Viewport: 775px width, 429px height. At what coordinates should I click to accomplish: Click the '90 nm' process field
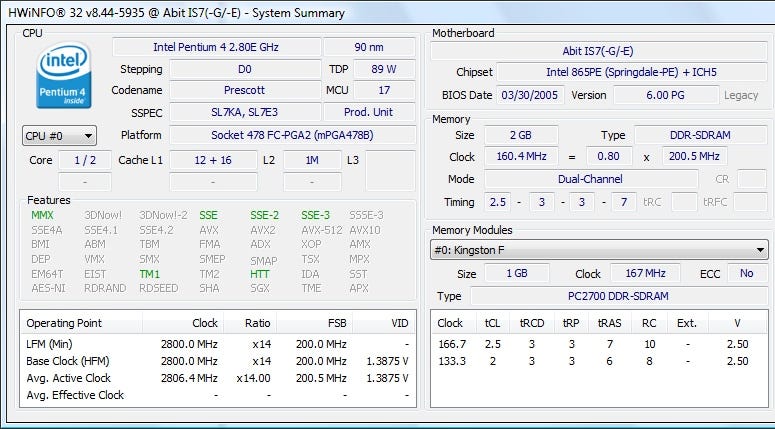click(x=369, y=47)
